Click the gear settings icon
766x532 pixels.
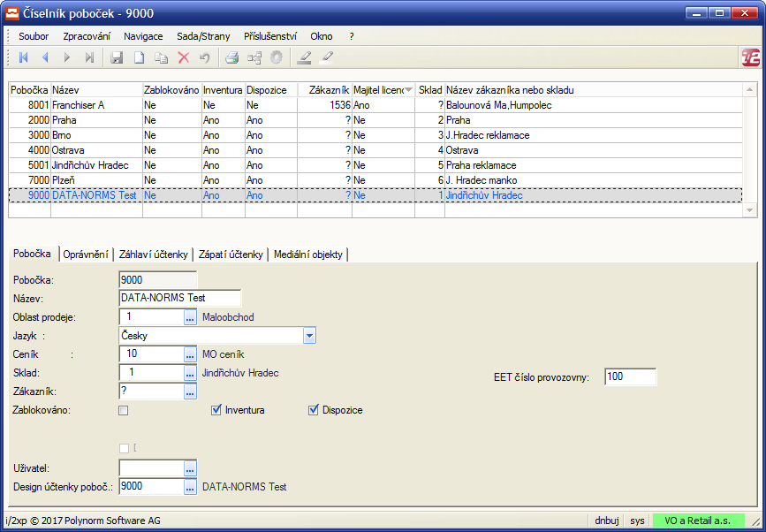tap(277, 57)
